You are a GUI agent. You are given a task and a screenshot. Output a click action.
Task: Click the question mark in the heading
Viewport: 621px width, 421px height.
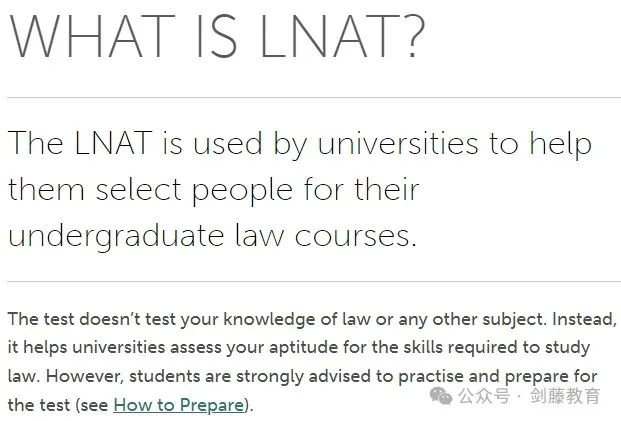pyautogui.click(x=413, y=36)
